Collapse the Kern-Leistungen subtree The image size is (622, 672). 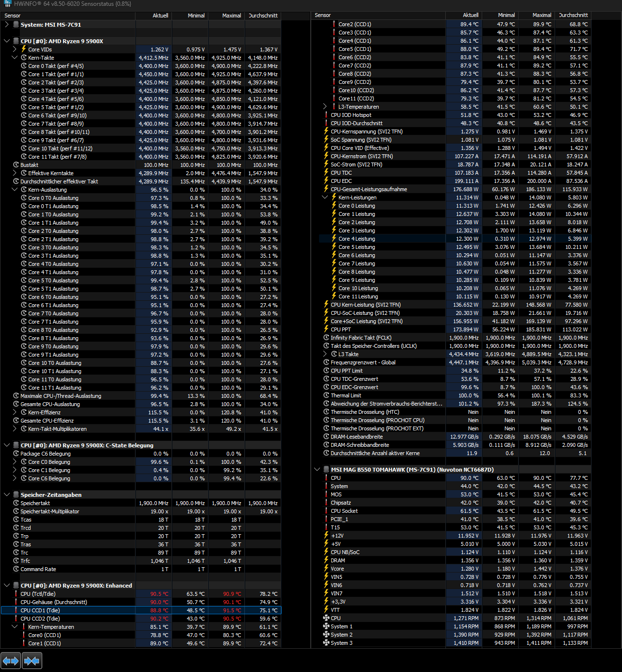[x=325, y=197]
